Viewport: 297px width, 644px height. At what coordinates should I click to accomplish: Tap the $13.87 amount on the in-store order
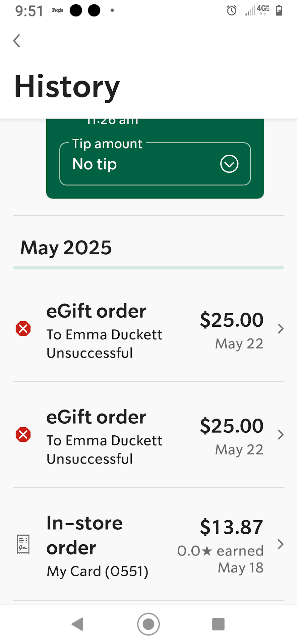click(x=231, y=527)
